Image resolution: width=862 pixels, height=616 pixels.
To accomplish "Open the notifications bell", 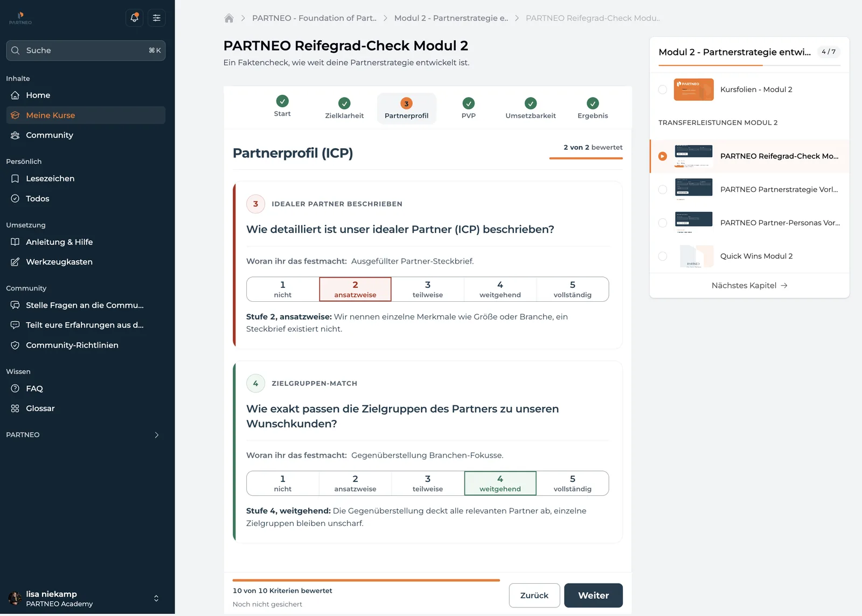I will tap(134, 18).
